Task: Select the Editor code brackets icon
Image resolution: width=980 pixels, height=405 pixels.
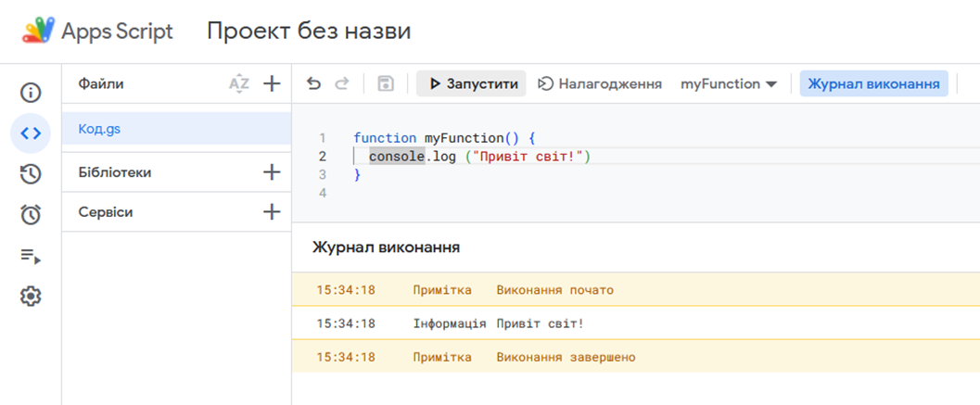Action: pos(31,133)
